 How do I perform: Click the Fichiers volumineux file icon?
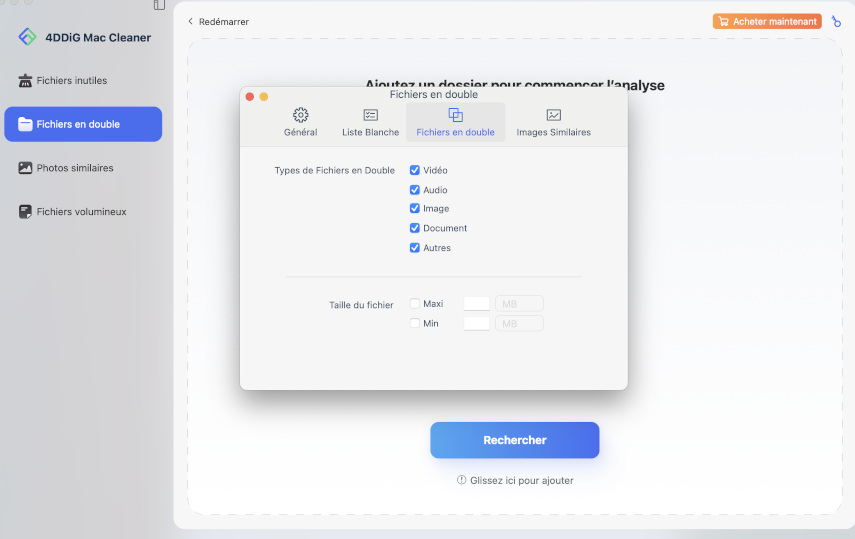coord(25,212)
